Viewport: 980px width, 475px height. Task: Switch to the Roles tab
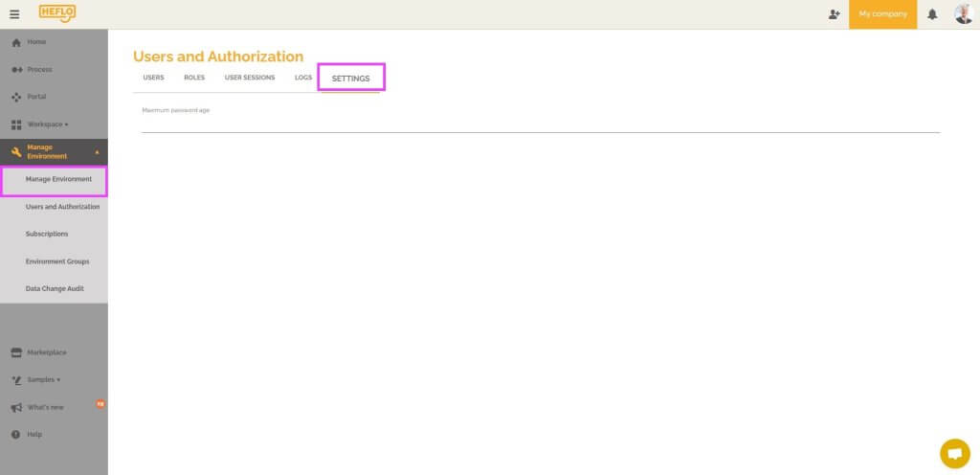pos(194,78)
